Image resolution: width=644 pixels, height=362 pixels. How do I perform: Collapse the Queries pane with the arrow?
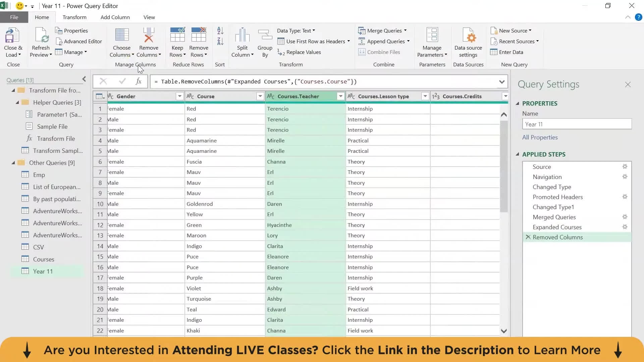pos(84,79)
